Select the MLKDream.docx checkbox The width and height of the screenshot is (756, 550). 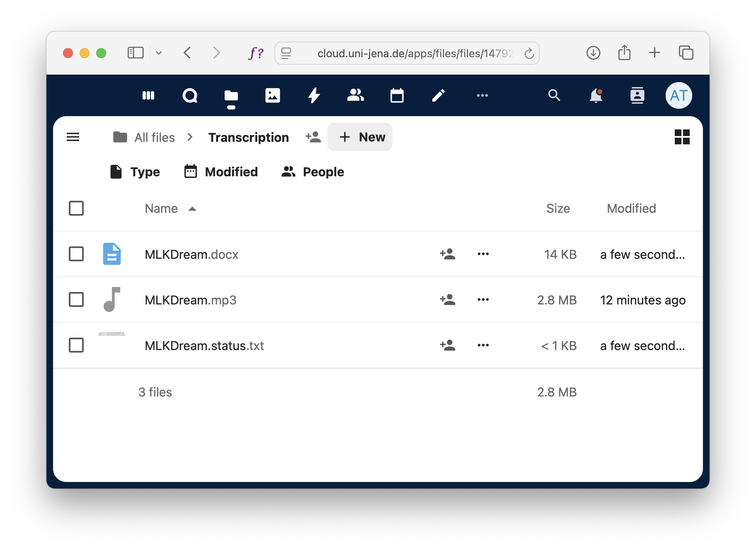pos(76,254)
